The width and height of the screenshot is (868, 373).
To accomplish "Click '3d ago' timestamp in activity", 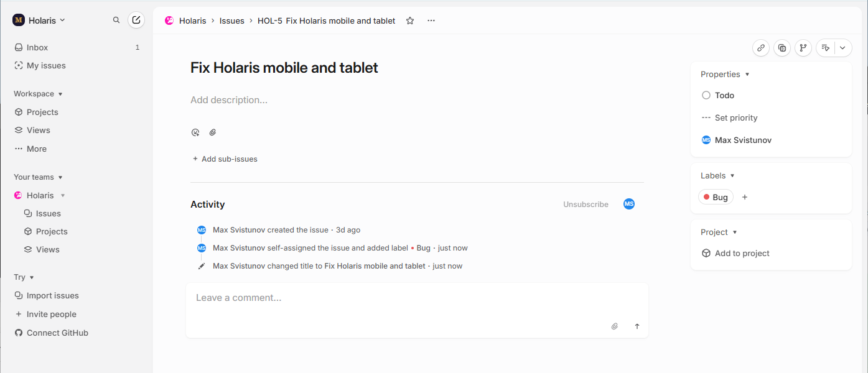I will tap(348, 230).
